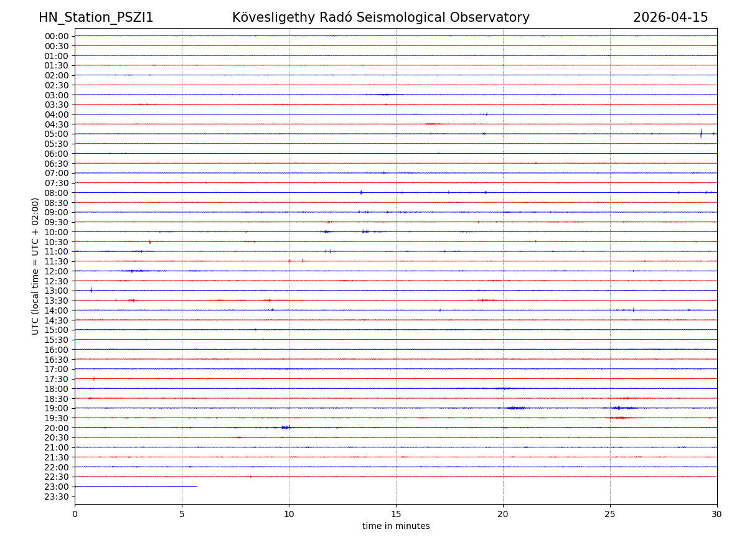Click the blue spike at start of 13:00 trace

click(x=91, y=290)
